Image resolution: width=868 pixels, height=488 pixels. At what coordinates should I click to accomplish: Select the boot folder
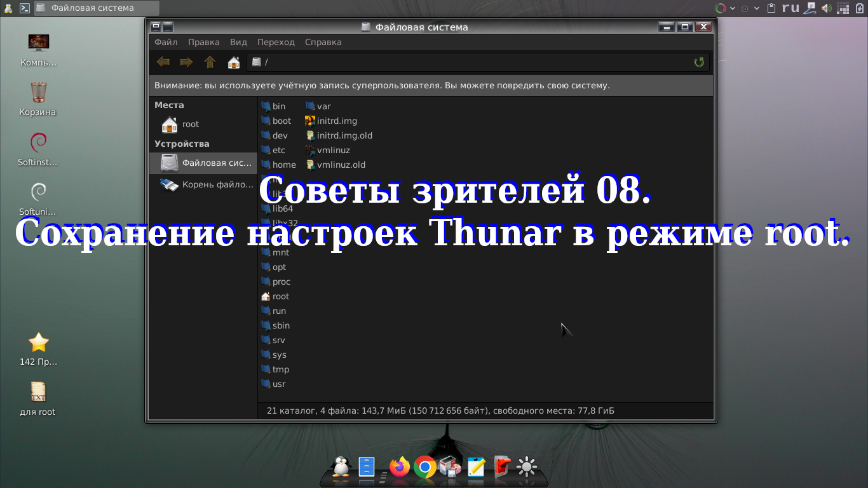click(x=276, y=121)
